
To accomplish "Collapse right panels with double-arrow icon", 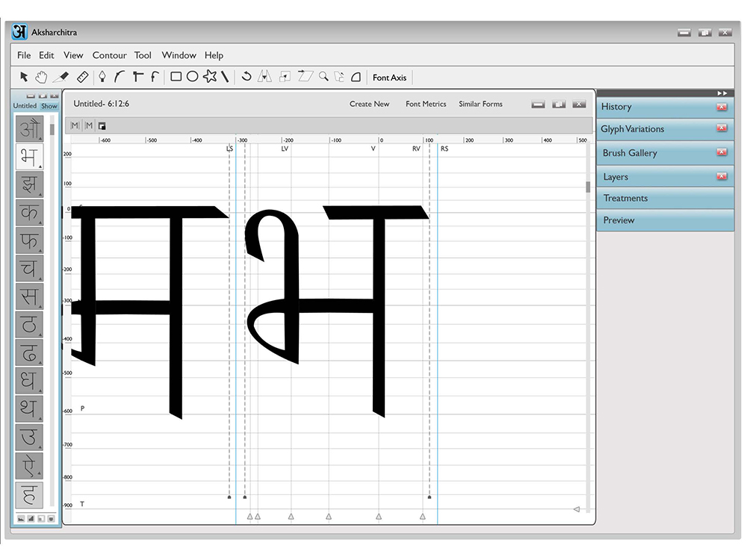I will [x=722, y=93].
